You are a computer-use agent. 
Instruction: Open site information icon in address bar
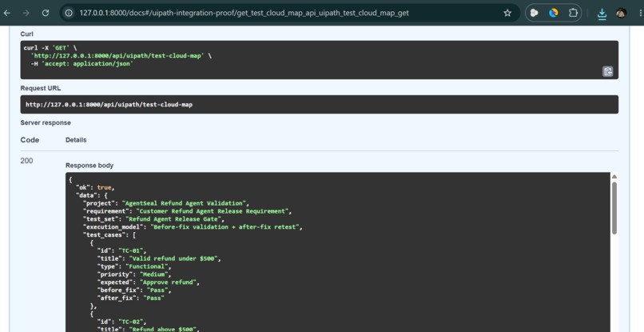(69, 13)
